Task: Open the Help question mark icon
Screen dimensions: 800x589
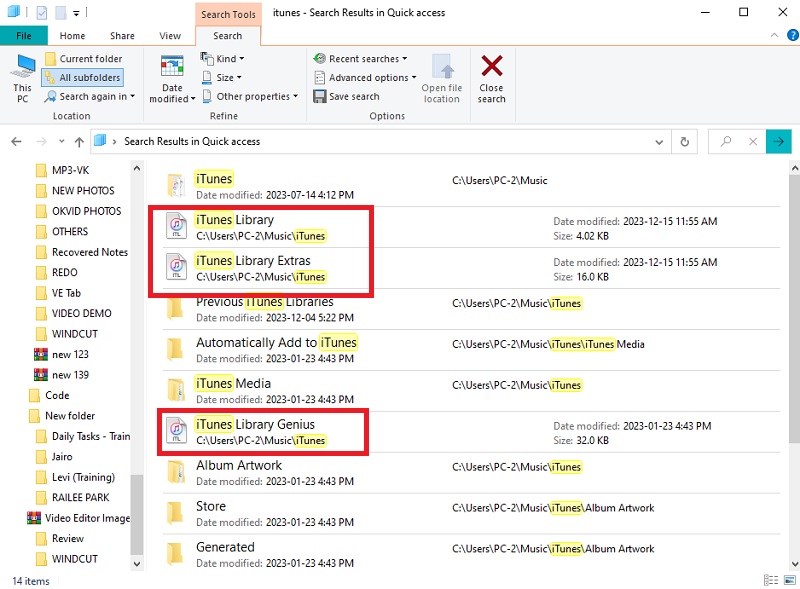Action: [x=792, y=35]
